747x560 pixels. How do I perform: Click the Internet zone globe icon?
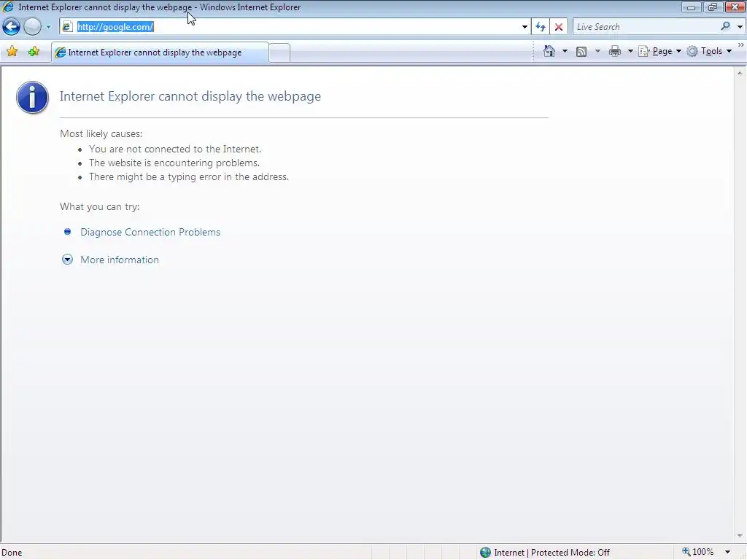(x=485, y=553)
